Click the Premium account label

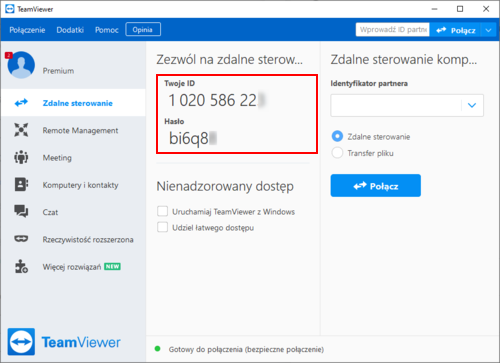pyautogui.click(x=58, y=71)
